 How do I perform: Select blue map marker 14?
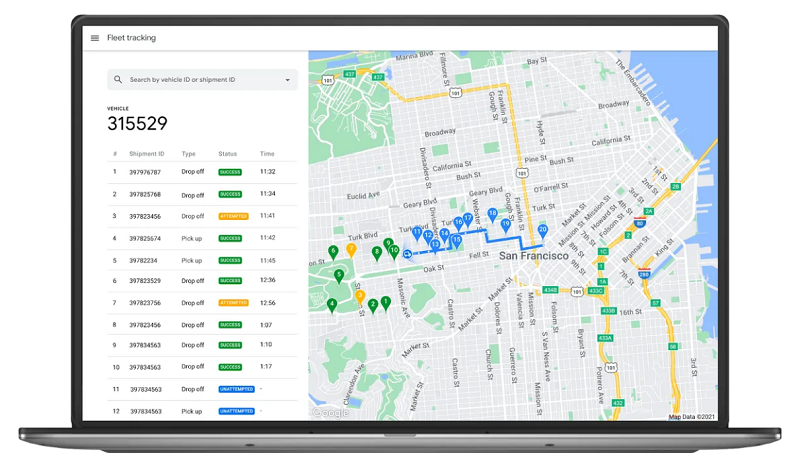click(x=444, y=236)
